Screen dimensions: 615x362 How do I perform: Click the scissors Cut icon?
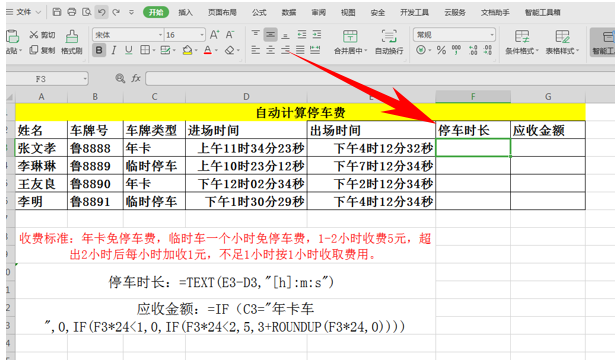pos(34,35)
